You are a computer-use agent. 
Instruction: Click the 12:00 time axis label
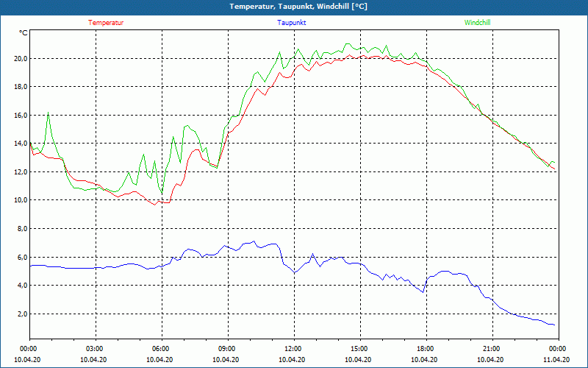point(292,349)
